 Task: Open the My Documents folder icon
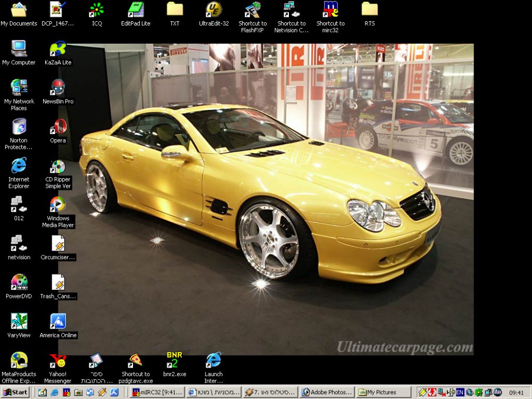coord(19,14)
